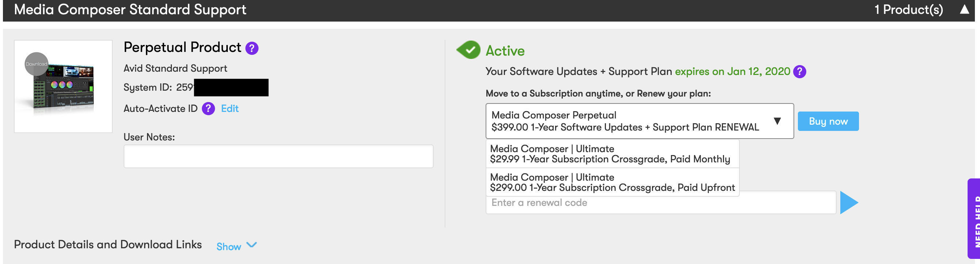Open the Need Help side tab
This screenshot has width=980, height=264.
(974, 219)
